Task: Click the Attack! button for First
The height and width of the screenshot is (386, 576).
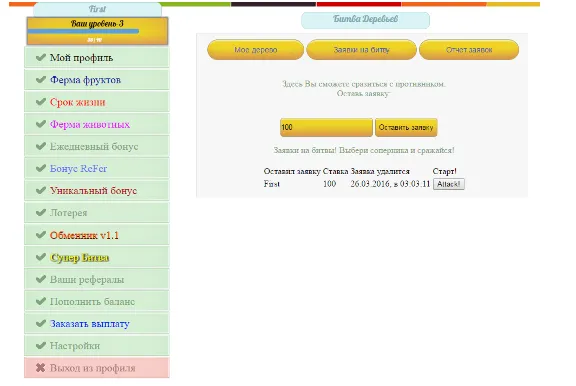Action: 449,184
